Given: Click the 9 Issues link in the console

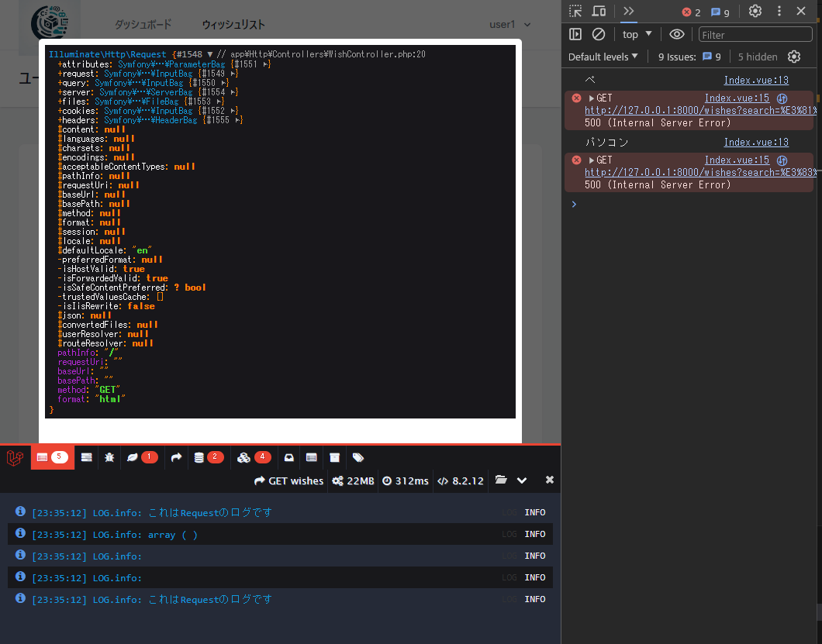Looking at the screenshot, I should click(x=689, y=57).
